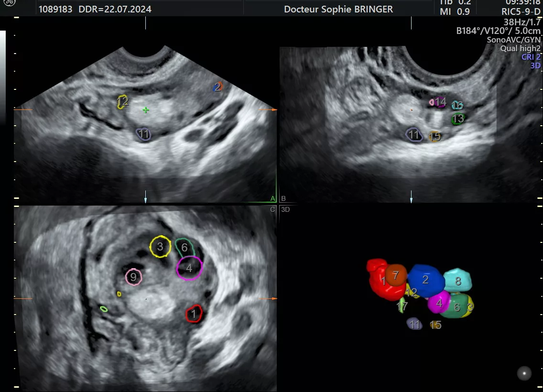
Task: Click the SonoAVC/GYN mode label
Action: pos(513,40)
